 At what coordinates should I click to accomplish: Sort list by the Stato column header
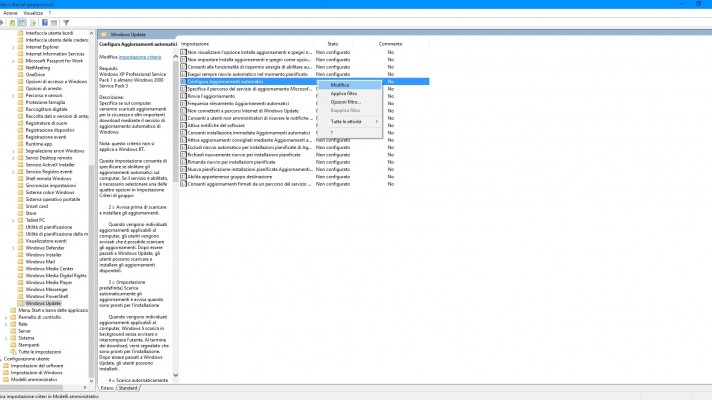pos(333,44)
